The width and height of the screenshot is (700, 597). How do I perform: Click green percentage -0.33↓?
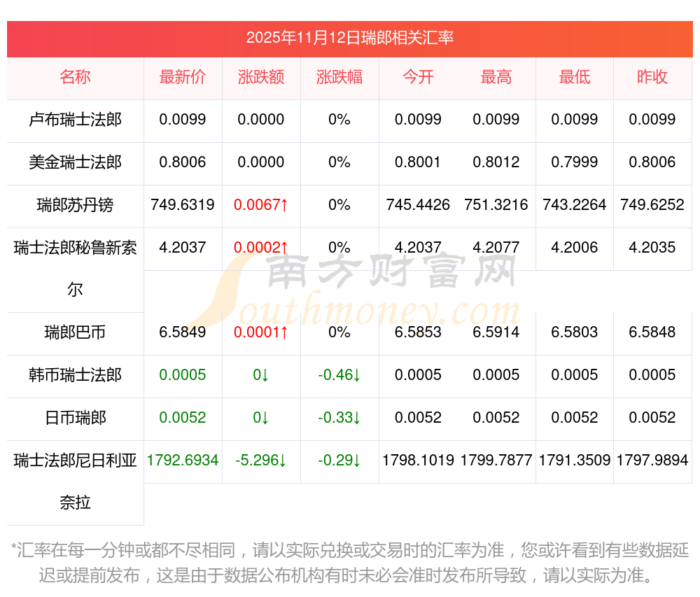click(x=339, y=418)
